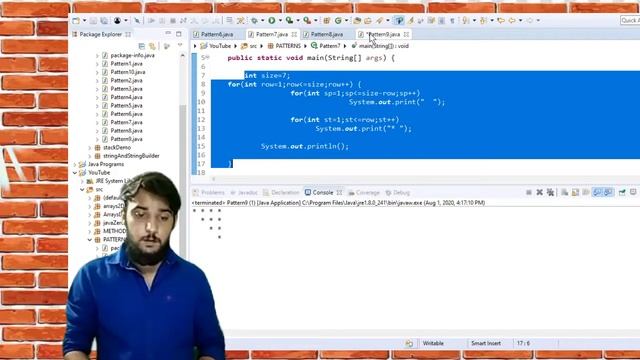Expand the stringAndStringBuilder package arrow
Image resolution: width=640 pixels, height=360 pixels.
pyautogui.click(x=90, y=156)
